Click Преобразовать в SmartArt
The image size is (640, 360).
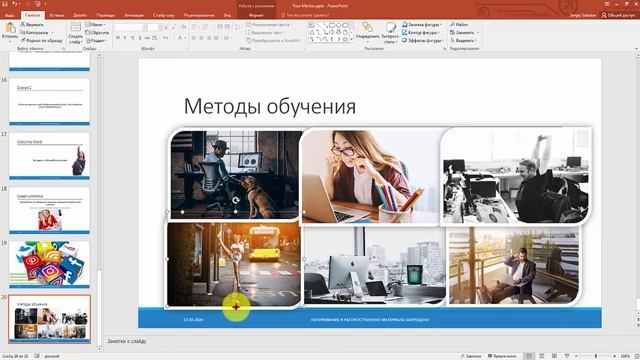[x=273, y=40]
